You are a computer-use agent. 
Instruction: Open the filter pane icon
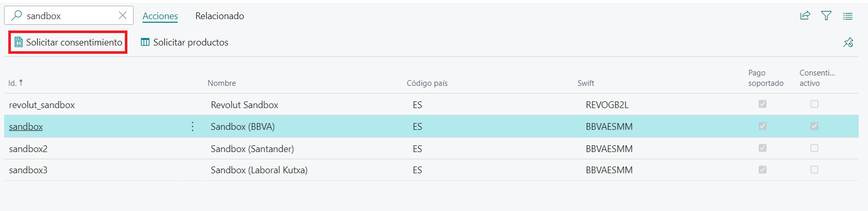tap(826, 16)
